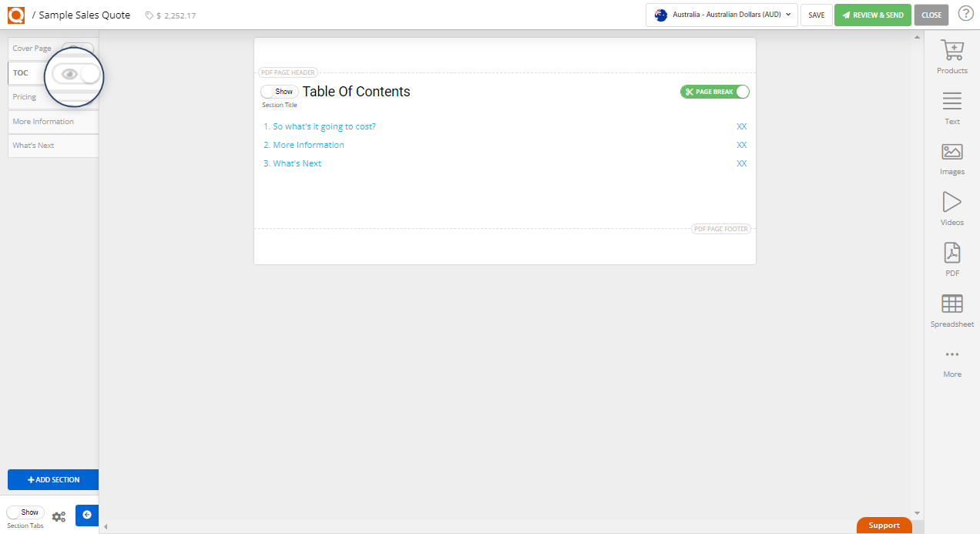Expand the panel using the small left triangle
This screenshot has height=534, width=980.
106,527
